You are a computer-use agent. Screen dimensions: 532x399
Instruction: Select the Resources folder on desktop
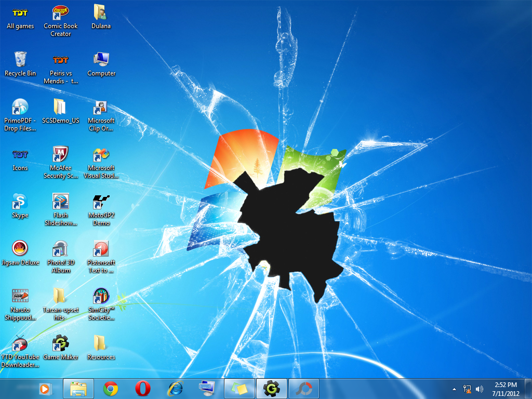tap(101, 343)
